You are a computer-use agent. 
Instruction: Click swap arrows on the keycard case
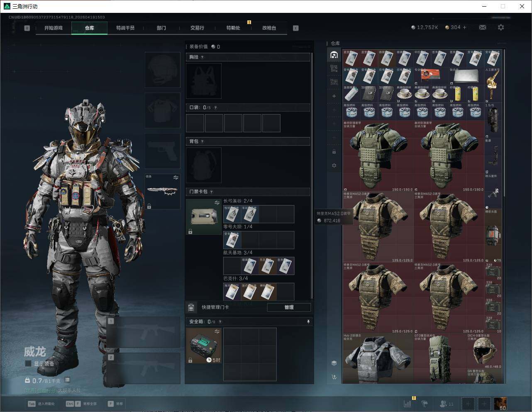pos(217,203)
